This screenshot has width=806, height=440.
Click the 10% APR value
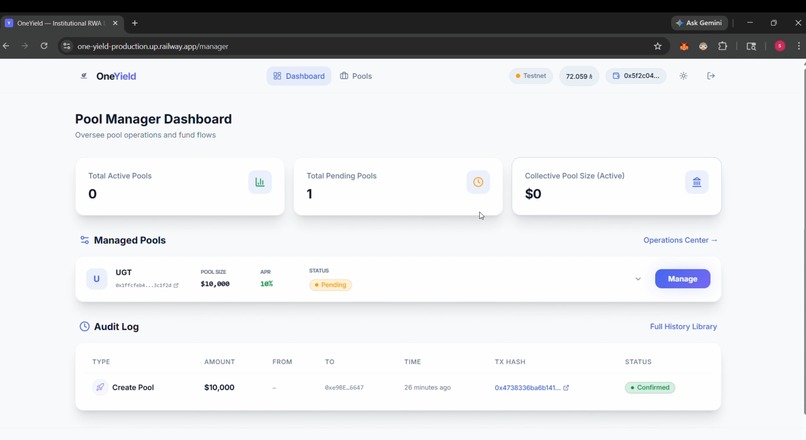pos(266,284)
